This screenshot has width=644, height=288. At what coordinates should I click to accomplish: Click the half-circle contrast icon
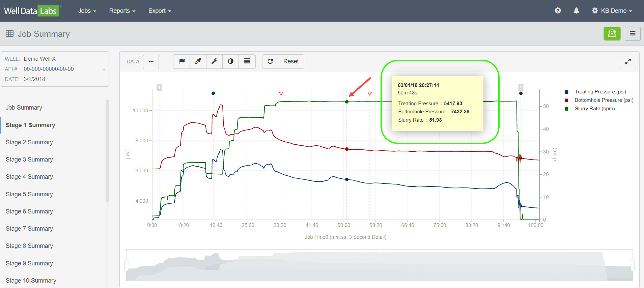(230, 61)
